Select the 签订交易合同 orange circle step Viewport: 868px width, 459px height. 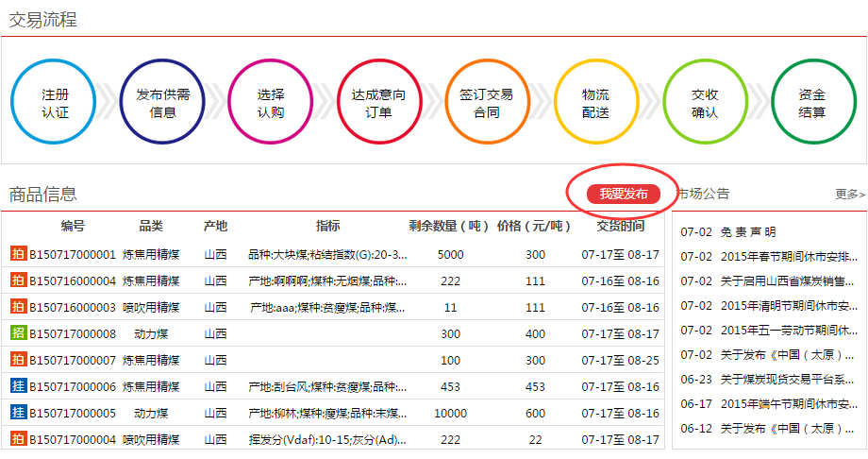(x=487, y=102)
